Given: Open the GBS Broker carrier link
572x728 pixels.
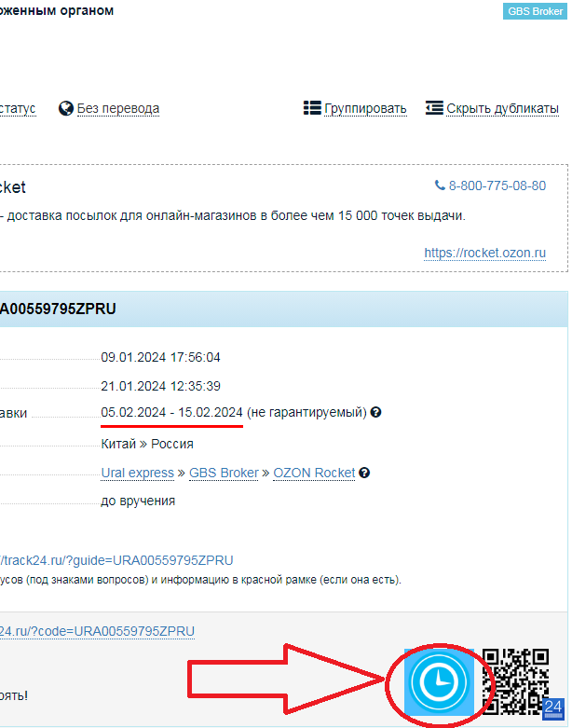Looking at the screenshot, I should (x=224, y=473).
